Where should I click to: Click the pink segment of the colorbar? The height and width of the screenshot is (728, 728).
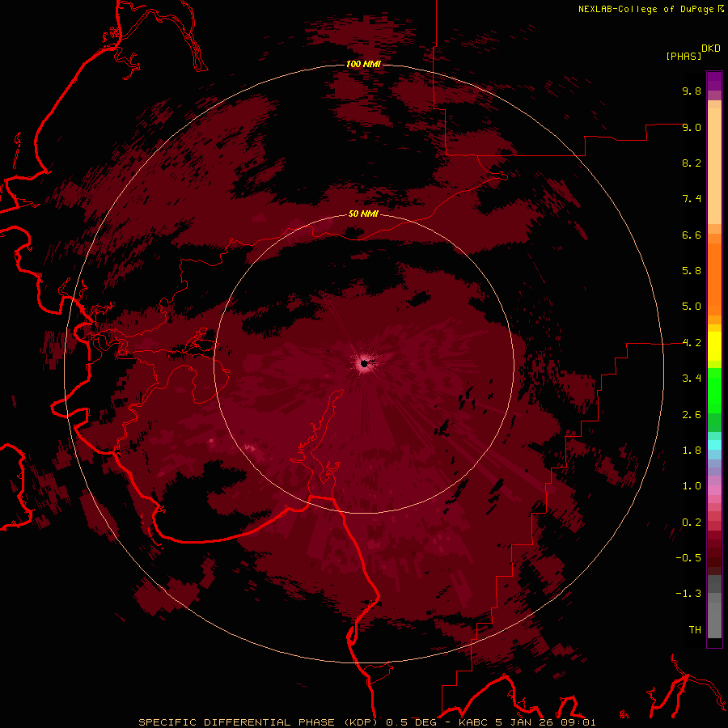click(714, 490)
